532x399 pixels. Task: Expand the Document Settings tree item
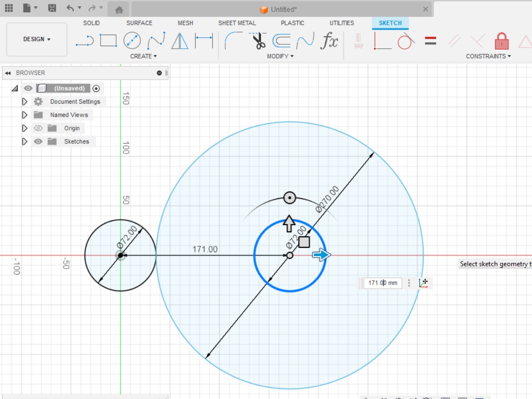point(24,102)
